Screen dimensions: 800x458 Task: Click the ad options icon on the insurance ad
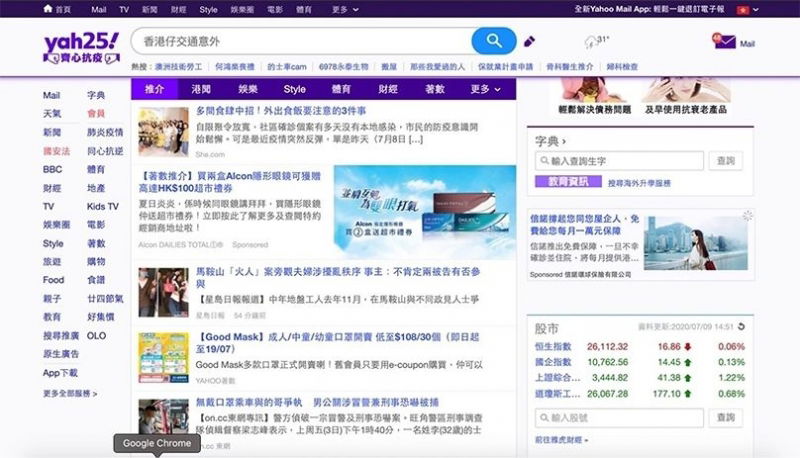click(747, 216)
